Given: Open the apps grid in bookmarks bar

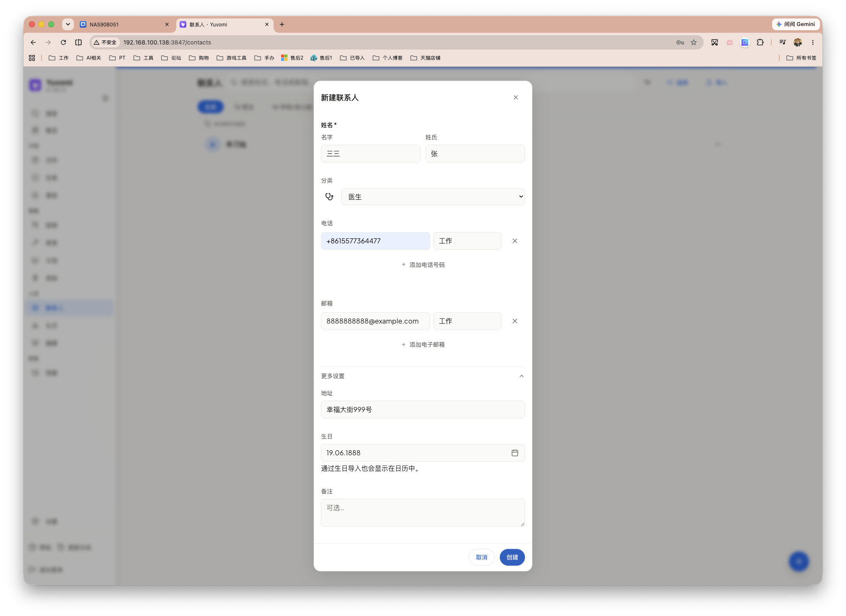Looking at the screenshot, I should (x=32, y=58).
